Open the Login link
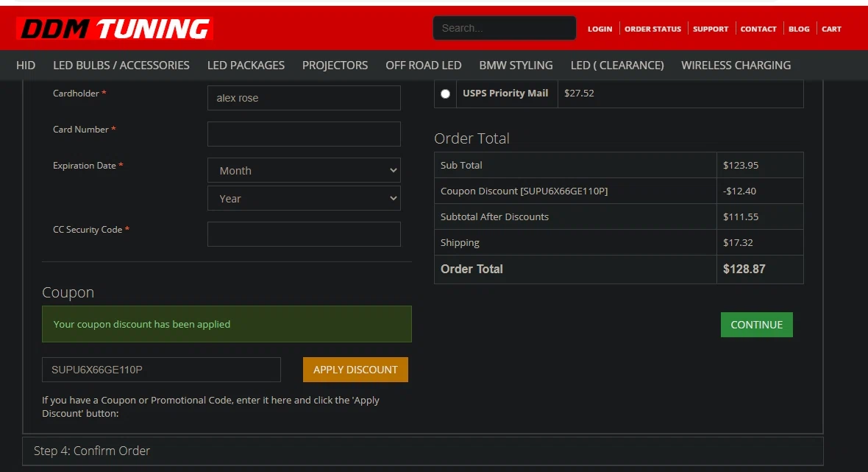The image size is (868, 472). pyautogui.click(x=600, y=29)
